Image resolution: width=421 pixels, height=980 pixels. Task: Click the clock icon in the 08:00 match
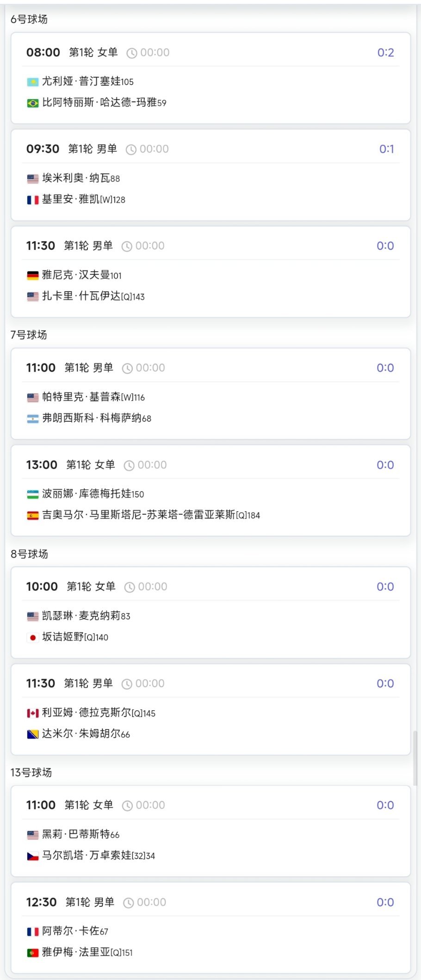(131, 53)
